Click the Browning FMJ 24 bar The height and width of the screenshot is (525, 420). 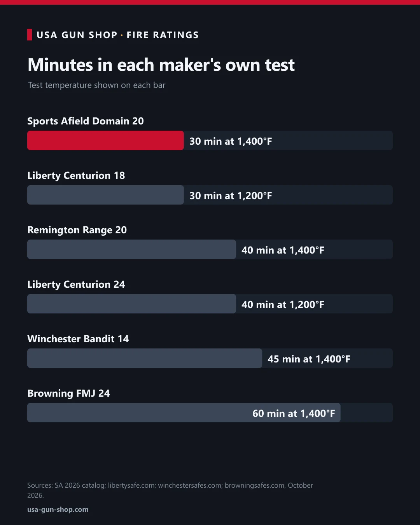tap(184, 413)
